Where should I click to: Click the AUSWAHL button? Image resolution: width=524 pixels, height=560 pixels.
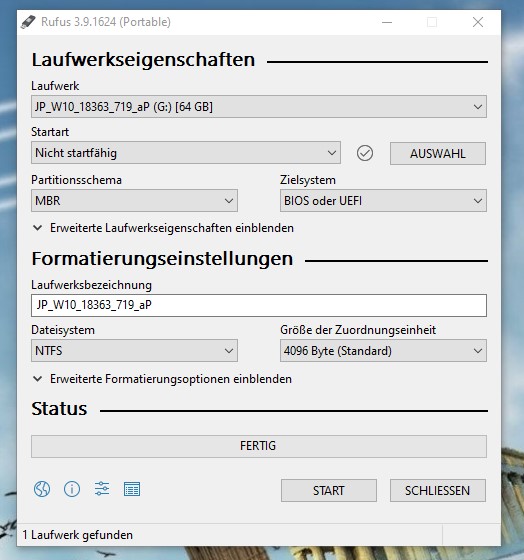438,154
